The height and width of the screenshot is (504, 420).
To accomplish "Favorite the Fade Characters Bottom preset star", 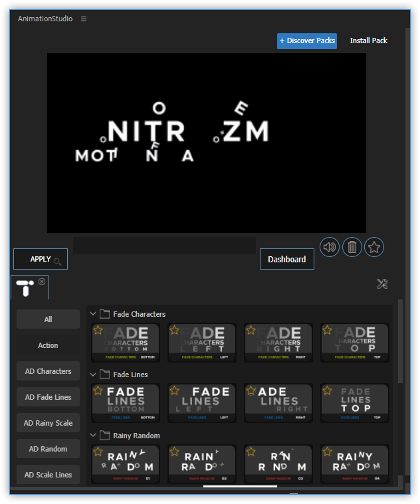I will pos(98,330).
